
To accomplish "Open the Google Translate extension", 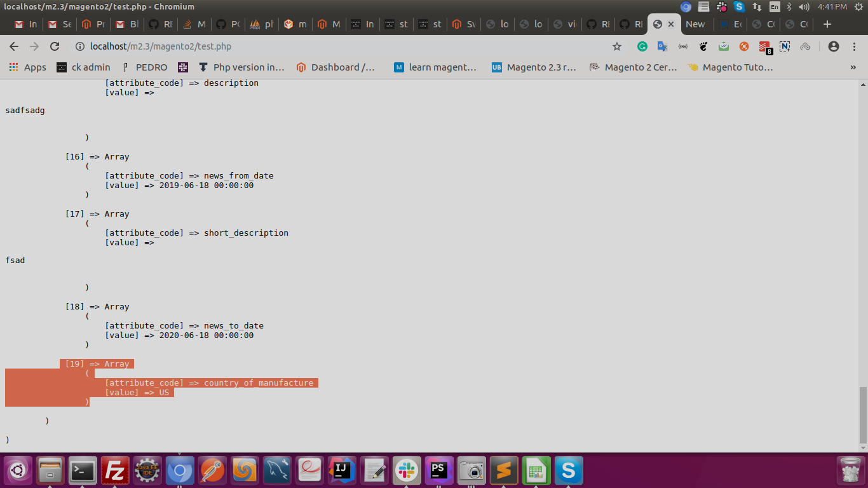I will click(662, 46).
